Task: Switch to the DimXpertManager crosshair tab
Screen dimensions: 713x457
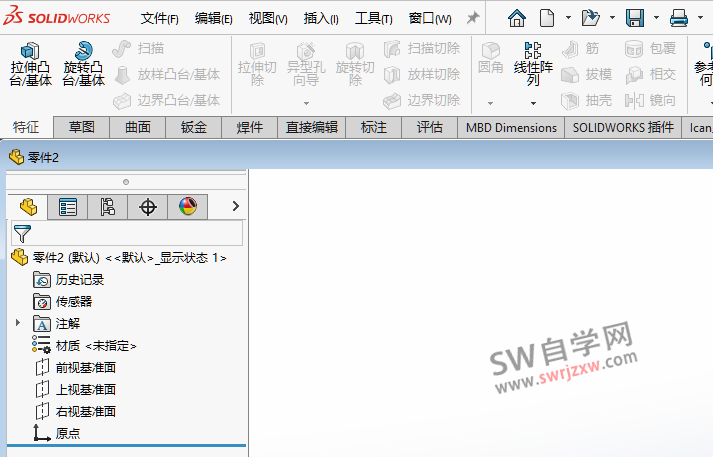Action: tap(148, 207)
